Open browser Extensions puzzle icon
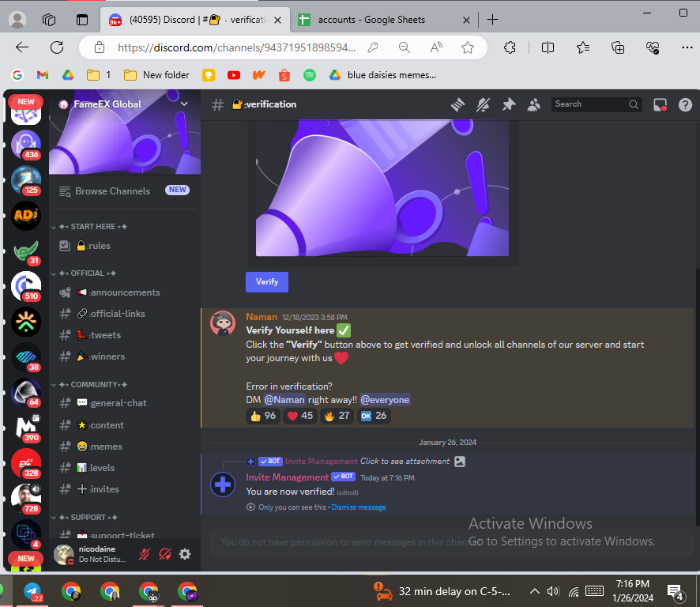 click(510, 47)
